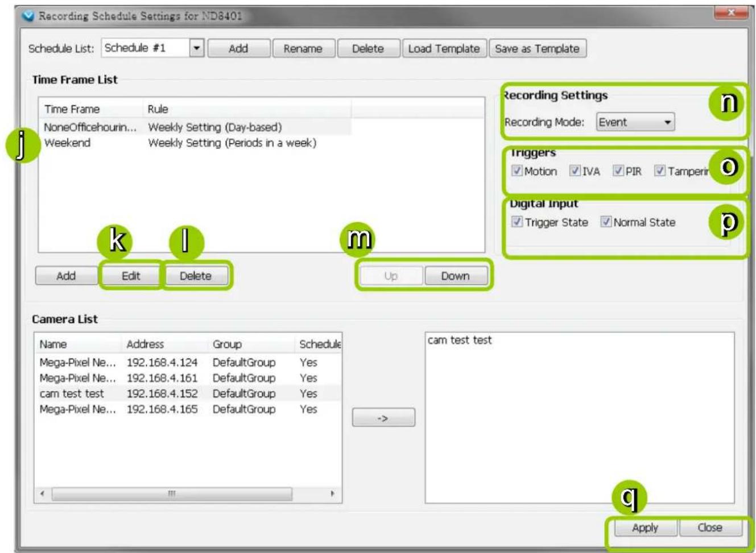Toggle the IVA trigger checkbox
Image resolution: width=756 pixels, height=553 pixels.
575,171
